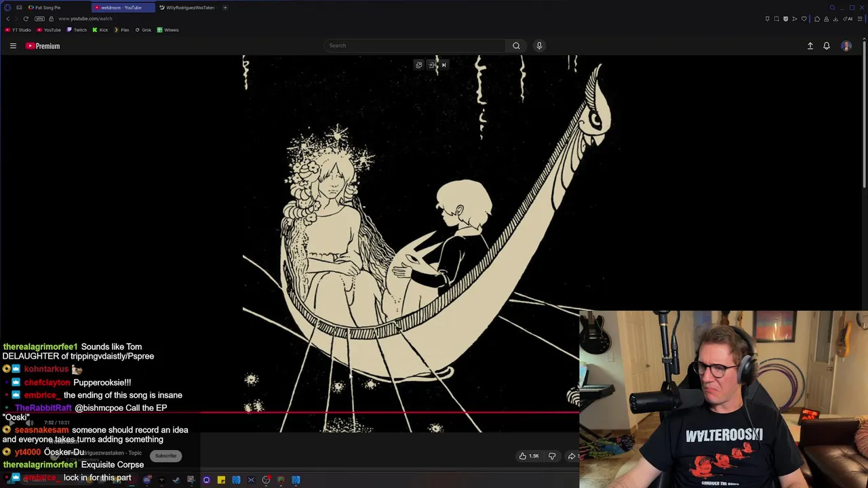
Task: Open the workspaces icon beside Opera logo
Action: point(19,7)
